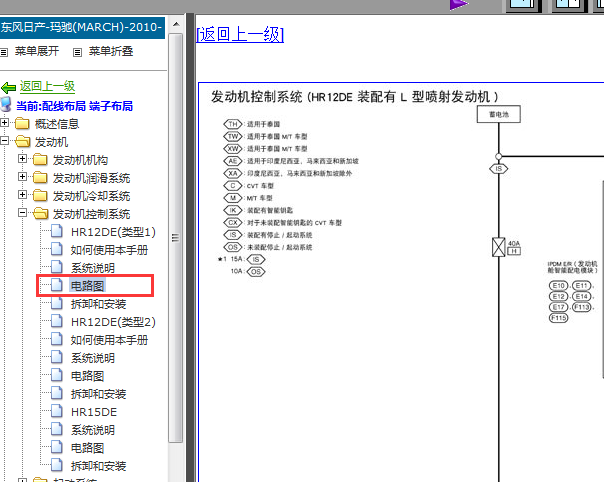Click the 发动机机构 folder icon
Screen dimensions: 604x482
pyautogui.click(x=40, y=160)
